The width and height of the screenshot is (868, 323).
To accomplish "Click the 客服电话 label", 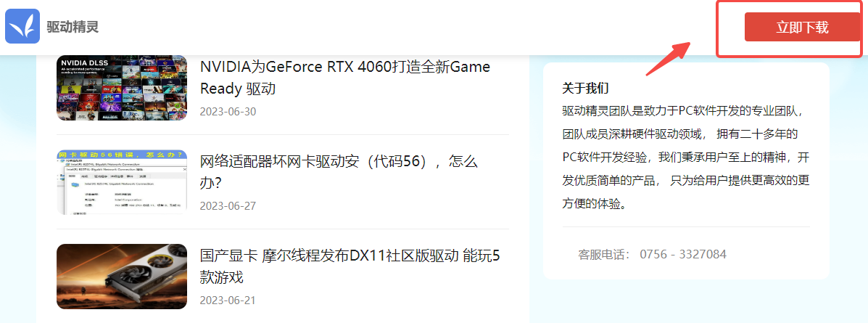I will pyautogui.click(x=605, y=255).
